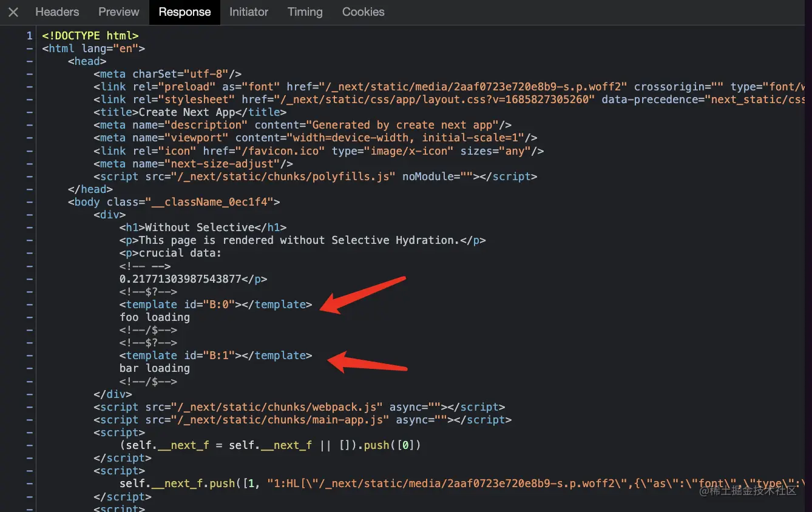Click the template tag with id B:1
The image size is (812, 512).
coord(215,355)
